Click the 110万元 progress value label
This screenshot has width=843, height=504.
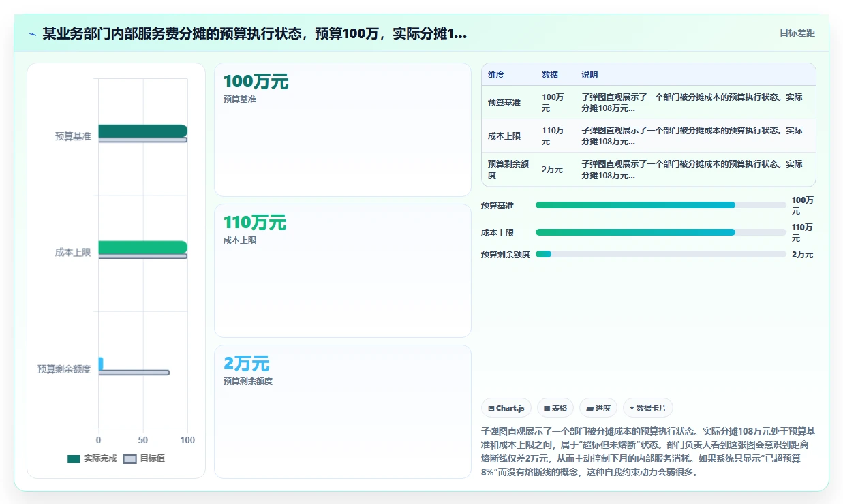tap(803, 233)
